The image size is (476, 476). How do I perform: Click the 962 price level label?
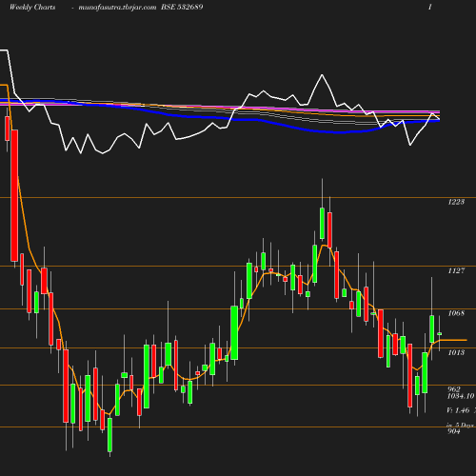click(454, 389)
